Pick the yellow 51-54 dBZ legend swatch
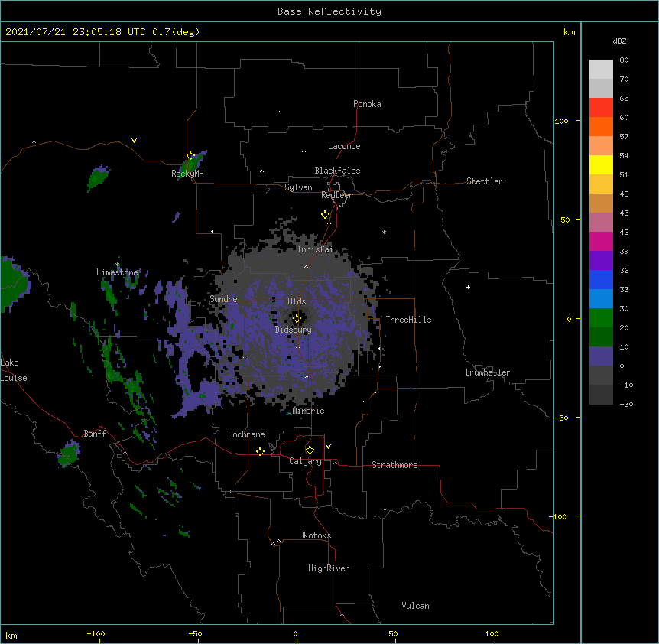Screen dimensions: 659x644 601,164
